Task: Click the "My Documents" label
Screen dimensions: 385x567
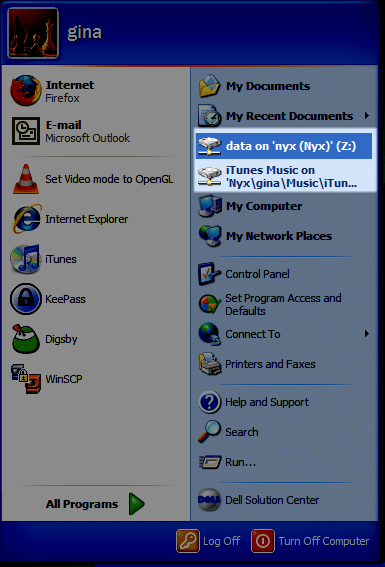Action: [268, 86]
